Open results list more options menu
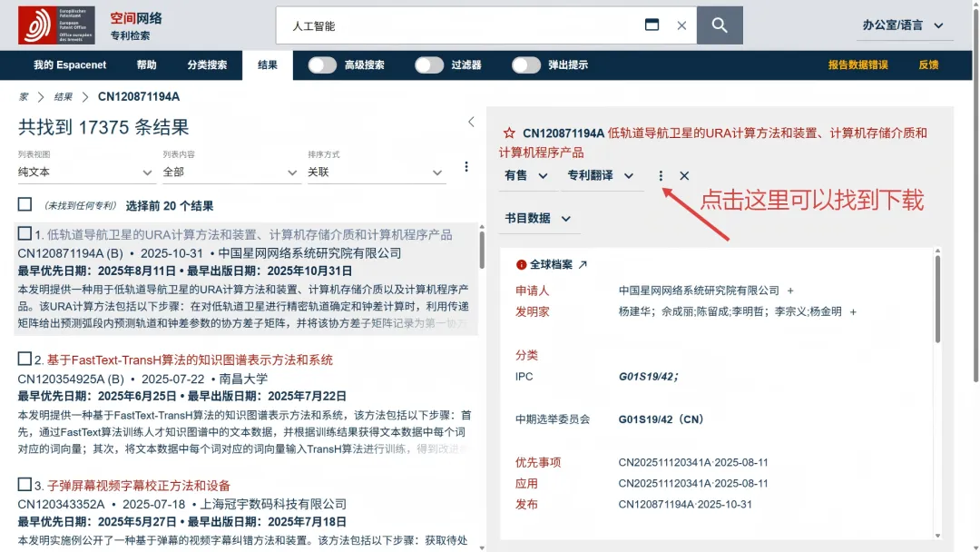Screen dimensions: 980x552 pyautogui.click(x=466, y=166)
